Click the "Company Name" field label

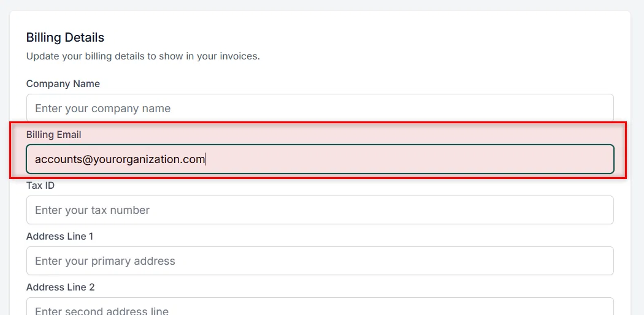coord(63,84)
